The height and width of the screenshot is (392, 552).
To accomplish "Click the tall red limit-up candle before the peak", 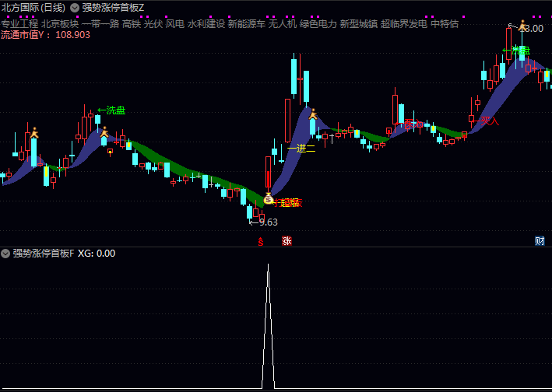I will tap(287, 121).
